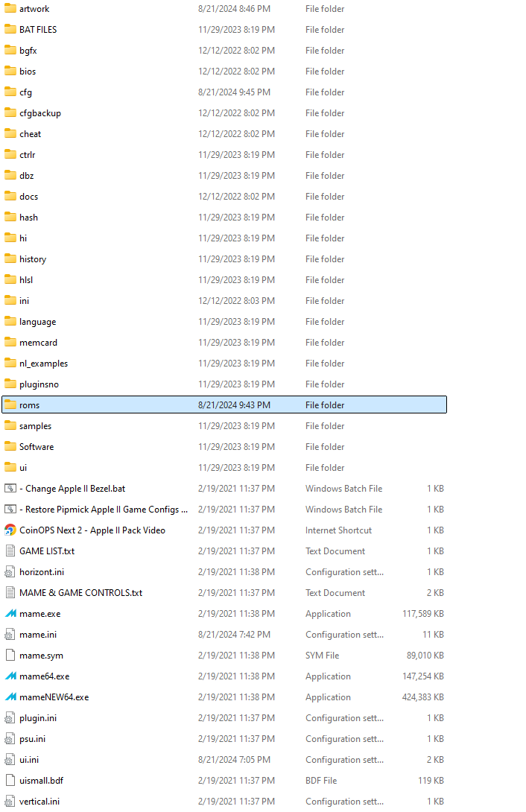Click the MAME & GAME CONTROLS.txt icon
The image size is (526, 812).
pos(10,592)
